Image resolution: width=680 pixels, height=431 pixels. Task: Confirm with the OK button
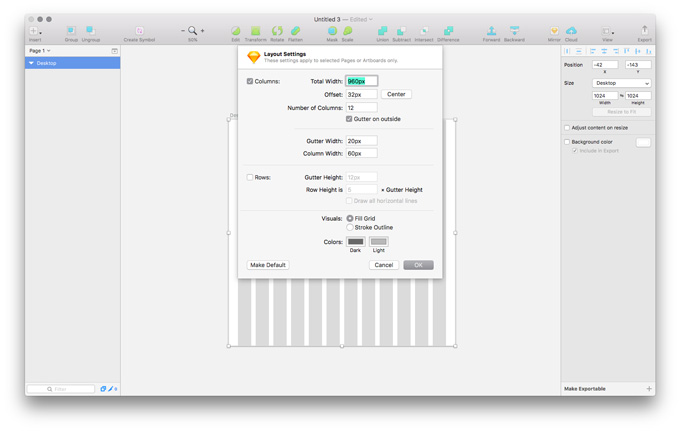pyautogui.click(x=418, y=265)
